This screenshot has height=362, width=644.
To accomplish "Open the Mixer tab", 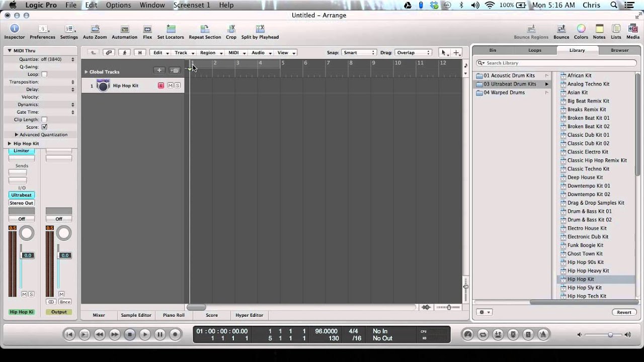I will [99, 315].
